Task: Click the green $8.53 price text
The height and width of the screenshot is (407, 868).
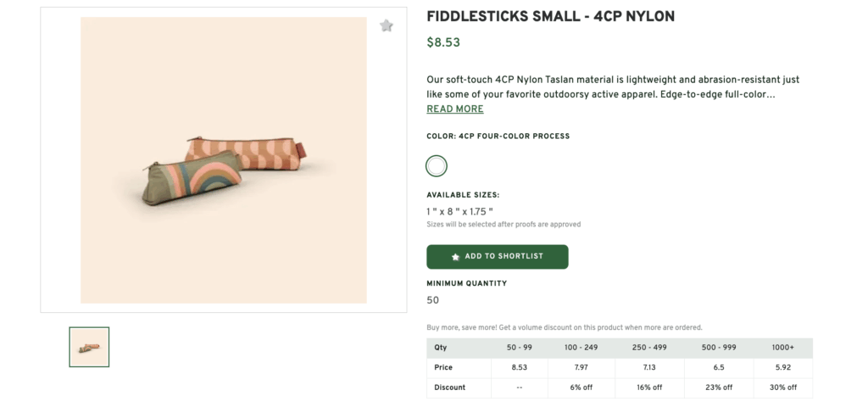Action: (x=443, y=42)
